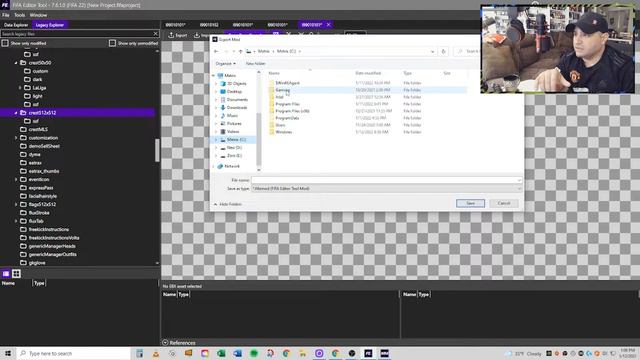Expand the Desktop node arrow
This screenshot has width=640, height=360.
216,92
